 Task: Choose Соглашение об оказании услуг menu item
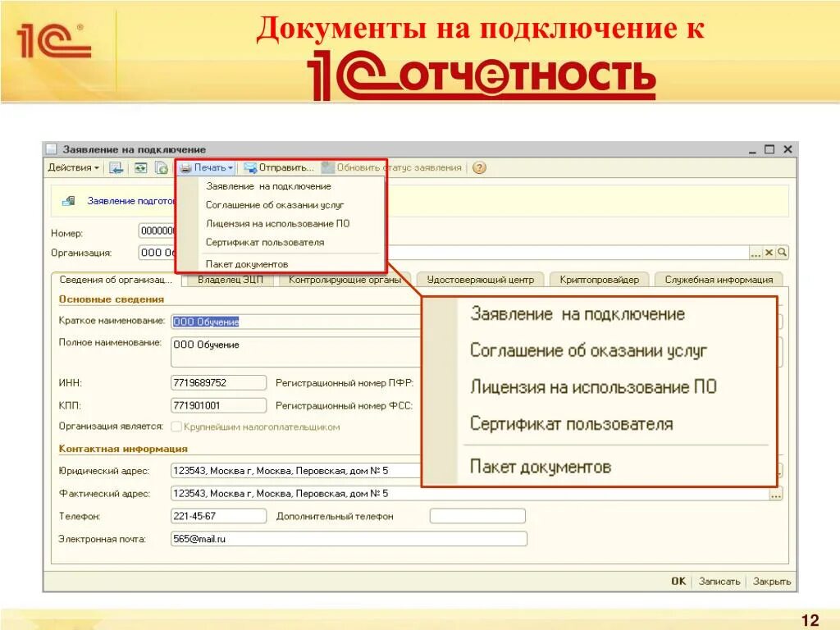pyautogui.click(x=275, y=205)
